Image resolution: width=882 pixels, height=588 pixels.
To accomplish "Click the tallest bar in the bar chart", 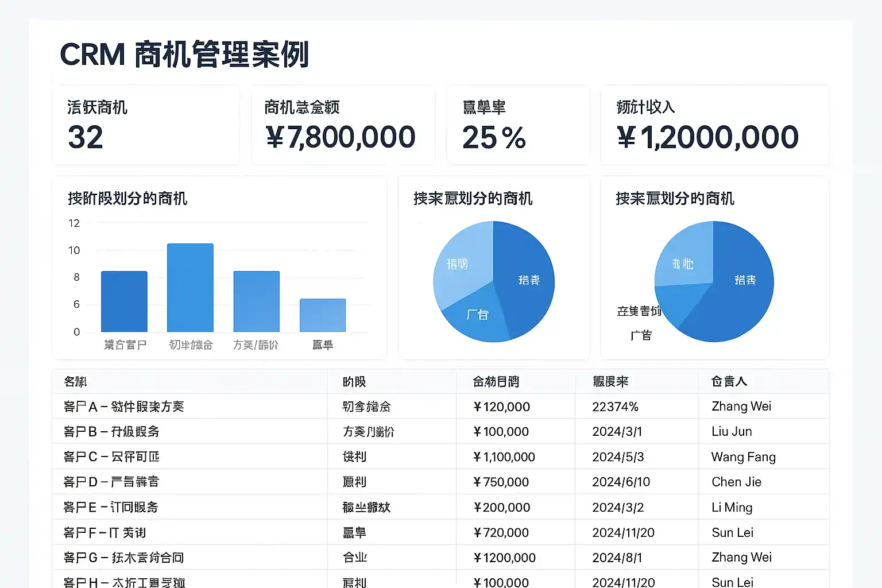I will coord(190,288).
